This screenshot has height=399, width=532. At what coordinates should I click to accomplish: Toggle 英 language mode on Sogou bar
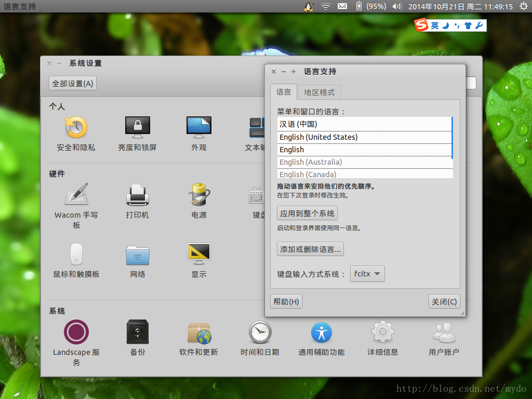tap(435, 25)
